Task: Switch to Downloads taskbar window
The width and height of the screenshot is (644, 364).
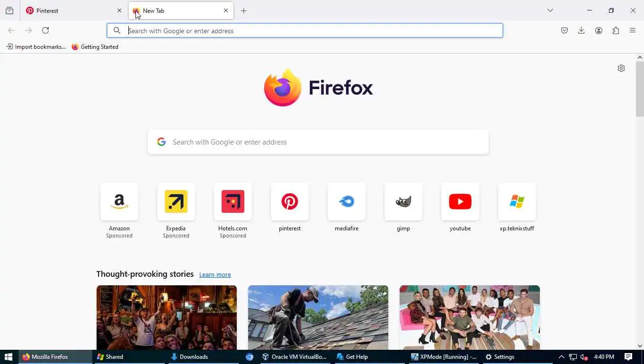Action: (204, 357)
